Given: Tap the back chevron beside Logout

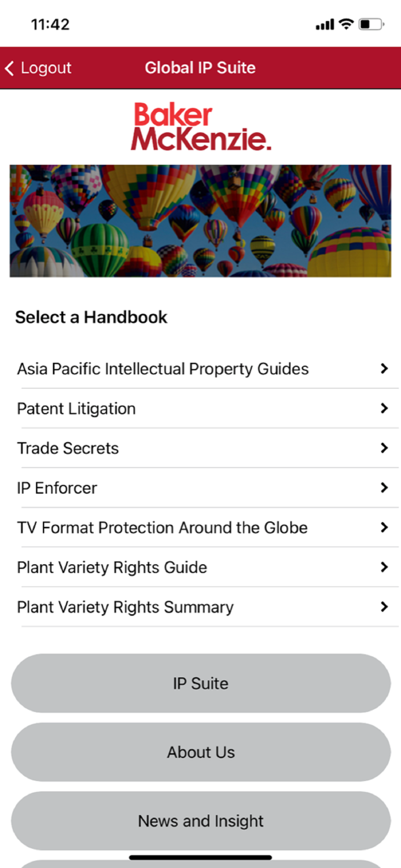Looking at the screenshot, I should tap(9, 68).
